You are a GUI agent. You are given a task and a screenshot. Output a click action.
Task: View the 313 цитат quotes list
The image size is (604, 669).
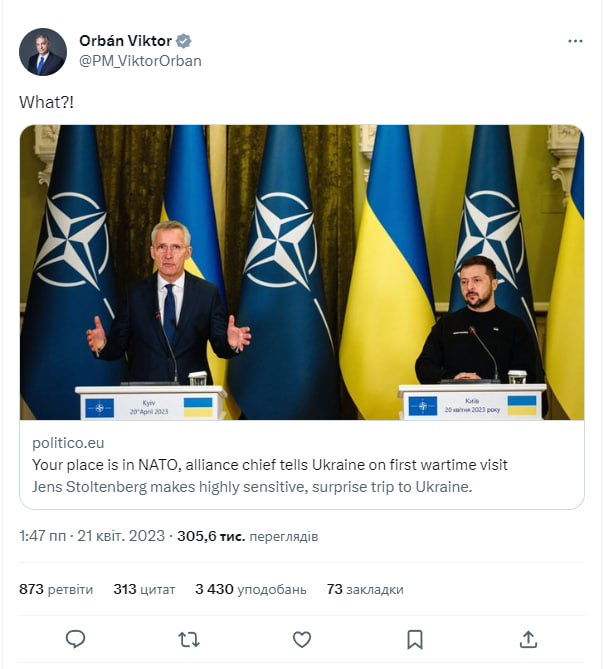[x=144, y=589]
